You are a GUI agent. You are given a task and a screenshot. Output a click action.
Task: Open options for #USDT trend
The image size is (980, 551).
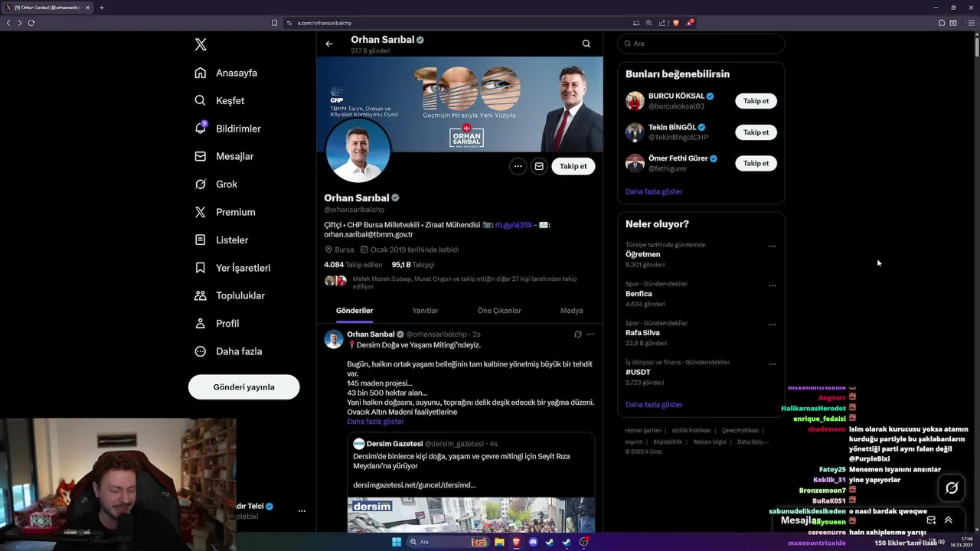point(772,364)
